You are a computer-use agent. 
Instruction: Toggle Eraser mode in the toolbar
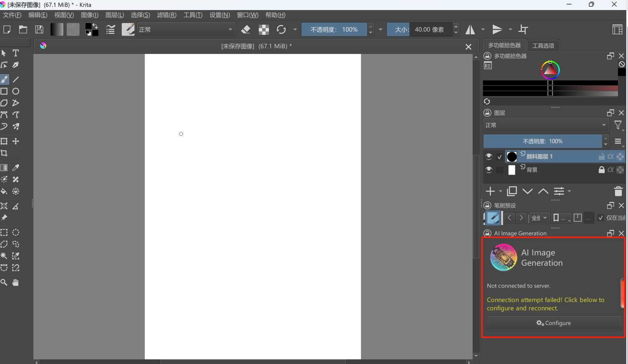pyautogui.click(x=246, y=29)
